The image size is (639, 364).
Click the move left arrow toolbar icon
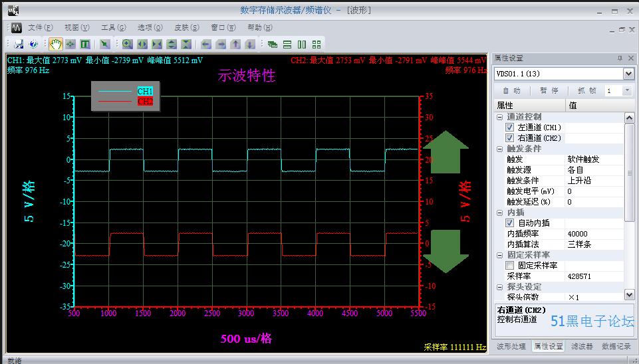(206, 44)
